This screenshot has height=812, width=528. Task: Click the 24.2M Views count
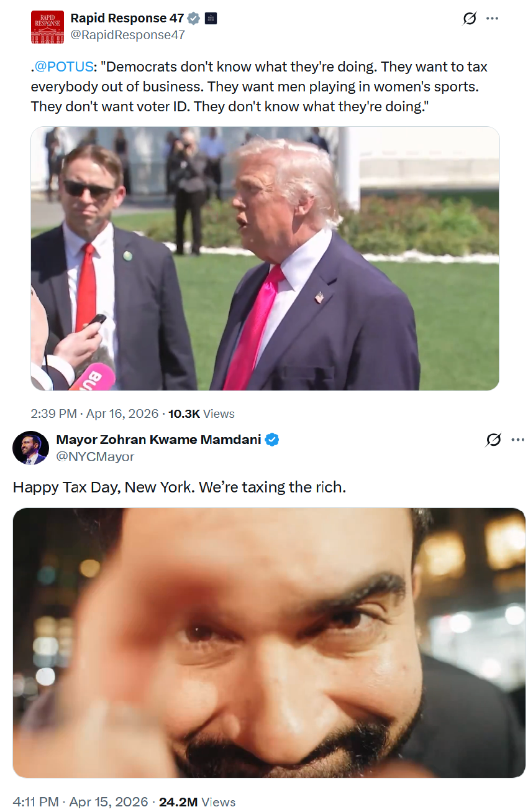point(198,802)
